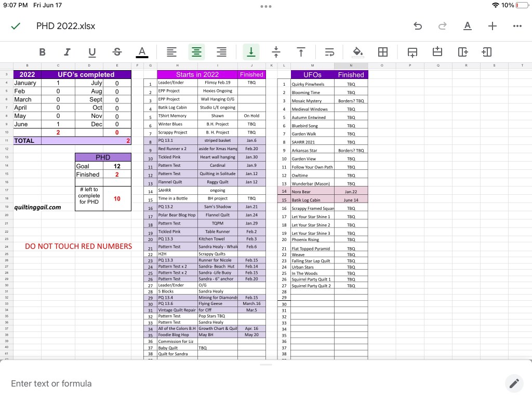Image resolution: width=532 pixels, height=399 pixels.
Task: Toggle italic formatting
Action: pos(67,52)
